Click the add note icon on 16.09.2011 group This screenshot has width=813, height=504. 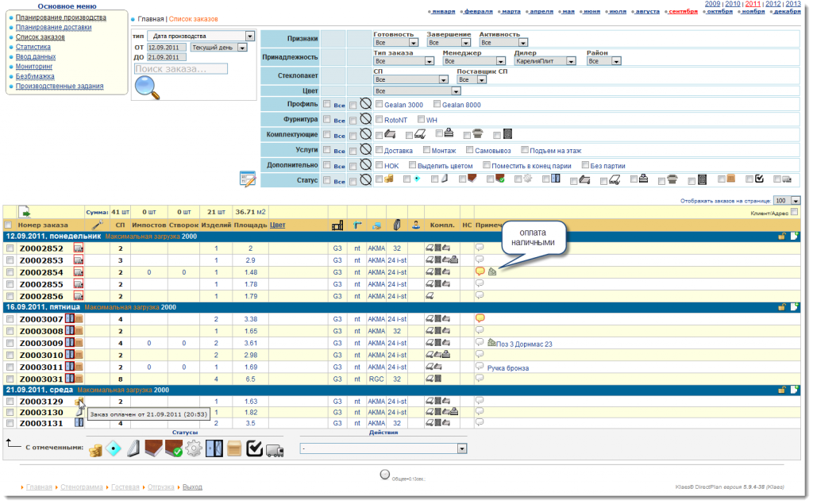(794, 307)
